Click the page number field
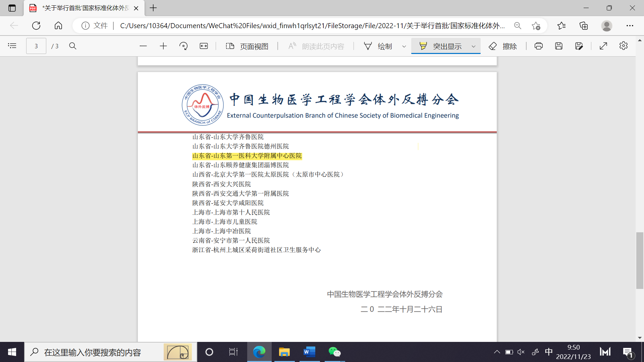 36,46
